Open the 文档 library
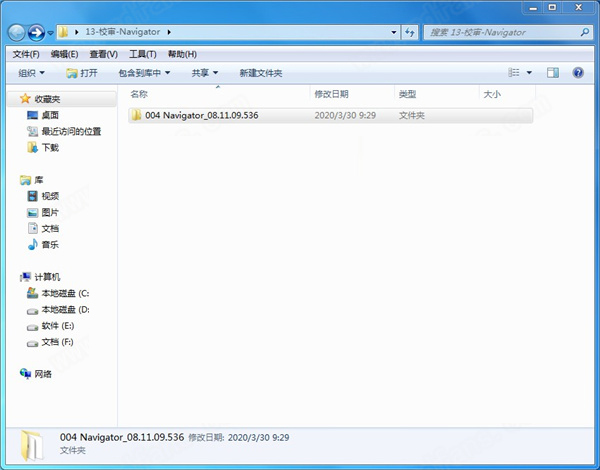This screenshot has width=600, height=470. pyautogui.click(x=50, y=228)
